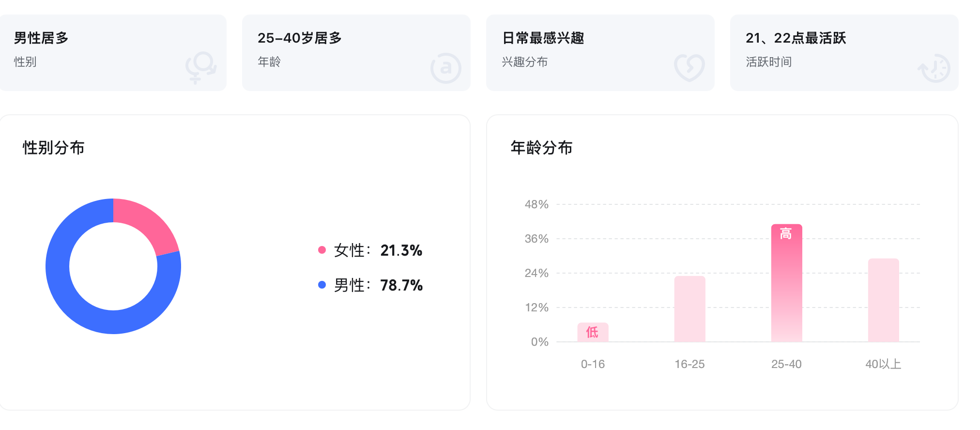Click the pink 女性 legend dot

[x=322, y=250]
